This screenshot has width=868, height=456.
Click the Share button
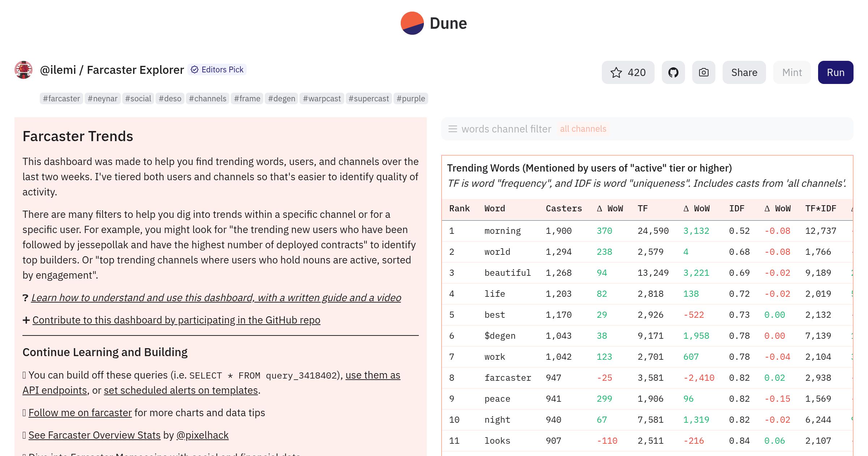pos(744,72)
